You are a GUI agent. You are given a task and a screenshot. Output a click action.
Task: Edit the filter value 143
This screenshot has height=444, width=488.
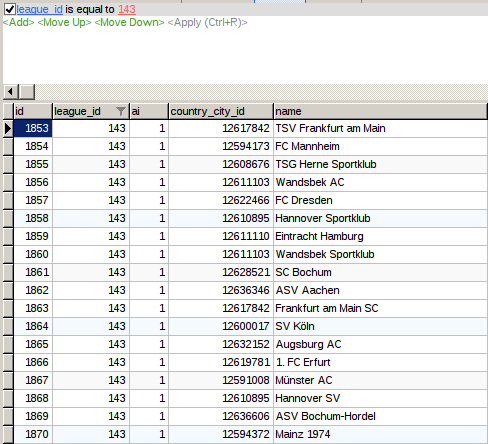127,9
